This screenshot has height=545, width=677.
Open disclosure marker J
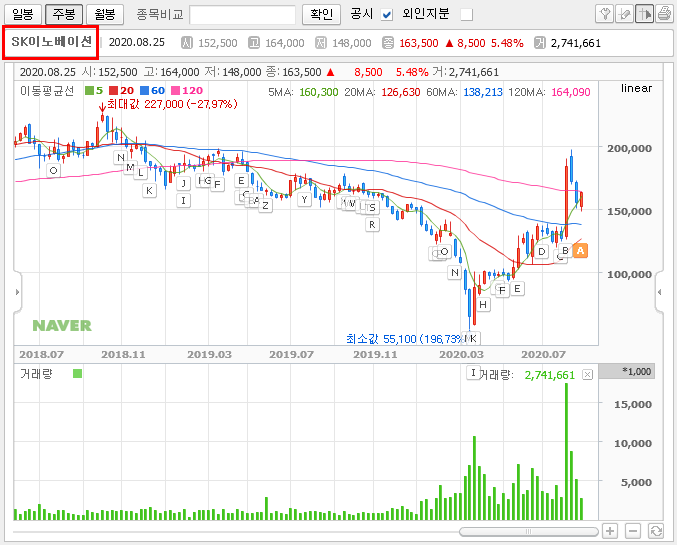tap(183, 183)
